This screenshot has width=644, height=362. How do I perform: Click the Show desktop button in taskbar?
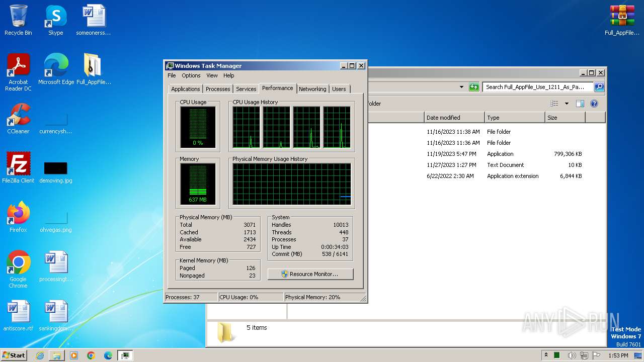point(638,355)
